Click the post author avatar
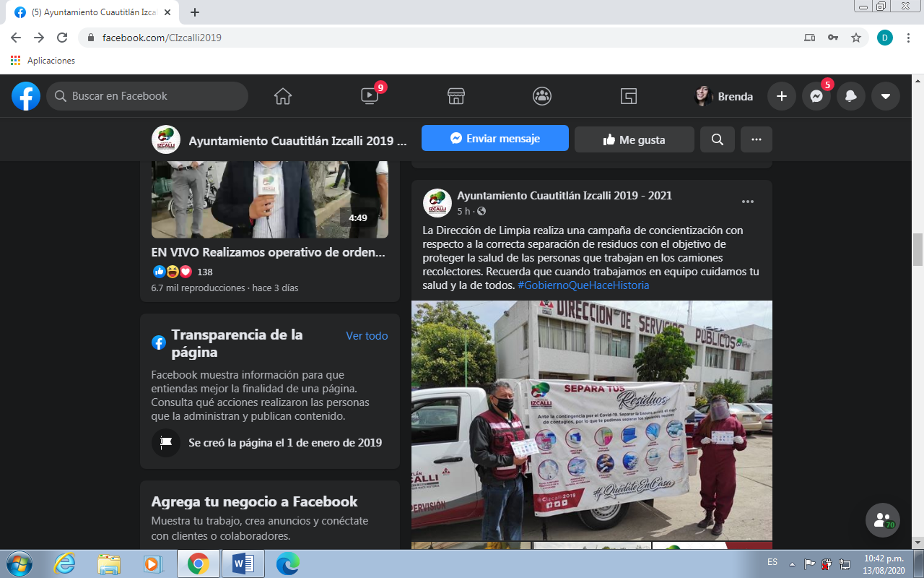This screenshot has width=924, height=578. click(x=437, y=203)
